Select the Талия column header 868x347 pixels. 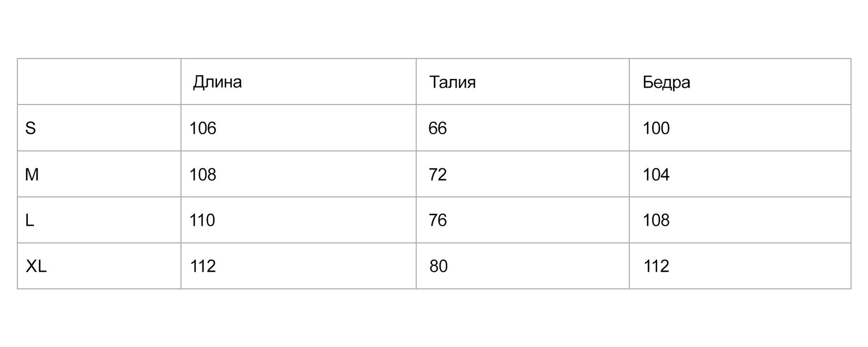453,82
